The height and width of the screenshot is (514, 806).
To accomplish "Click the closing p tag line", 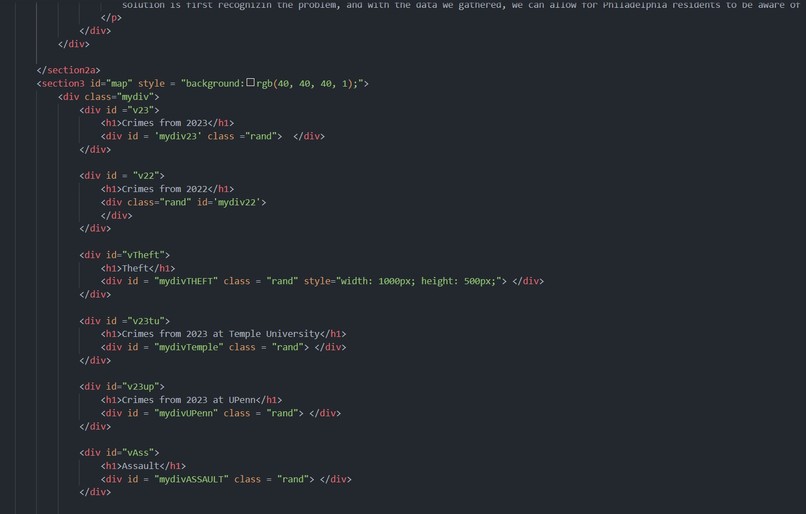I will tap(111, 17).
